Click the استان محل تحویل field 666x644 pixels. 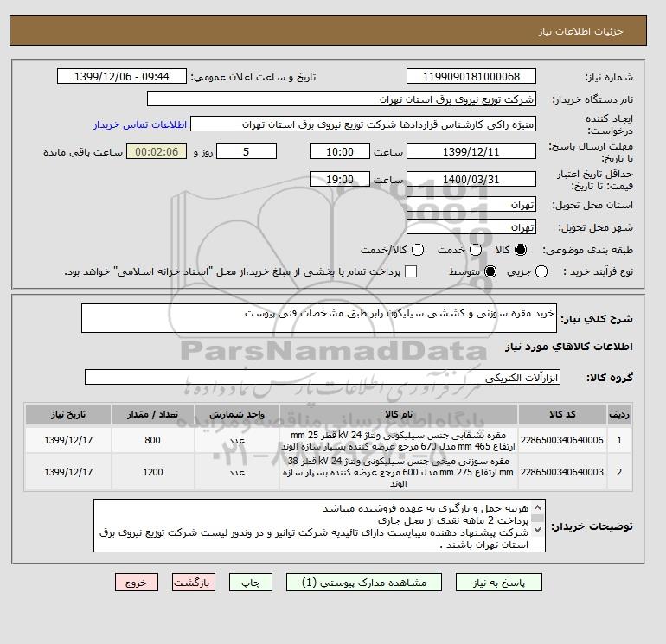[x=471, y=205]
